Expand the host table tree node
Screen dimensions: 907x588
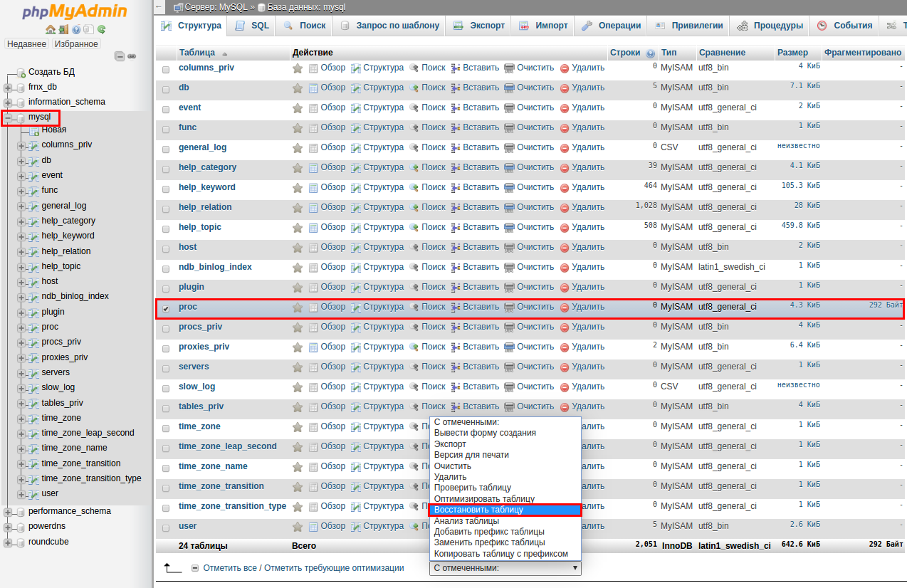[x=21, y=282]
